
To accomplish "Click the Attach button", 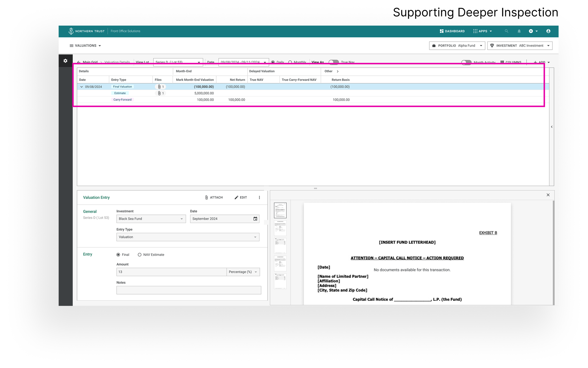I will [x=214, y=198].
